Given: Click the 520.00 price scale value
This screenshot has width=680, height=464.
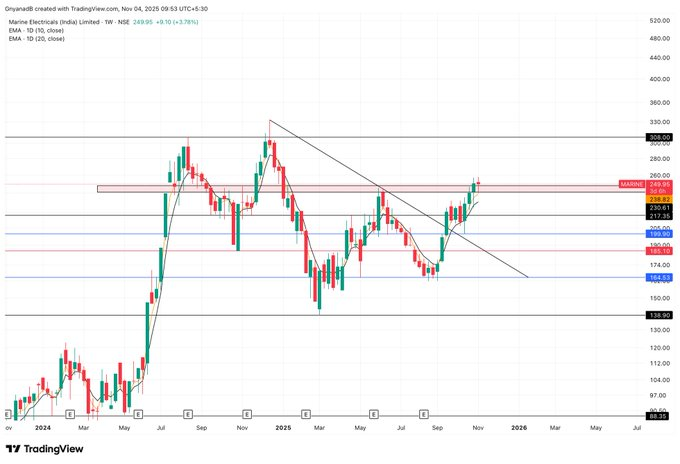Looking at the screenshot, I should tap(660, 20).
